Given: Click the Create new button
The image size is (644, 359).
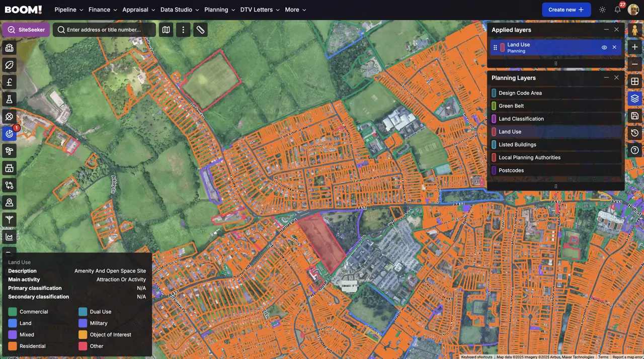Looking at the screenshot, I should tap(566, 10).
